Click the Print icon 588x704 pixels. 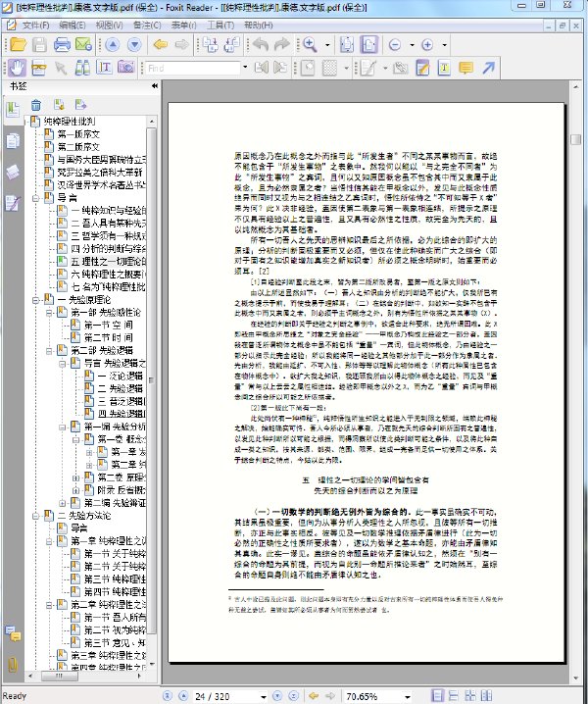[x=62, y=44]
